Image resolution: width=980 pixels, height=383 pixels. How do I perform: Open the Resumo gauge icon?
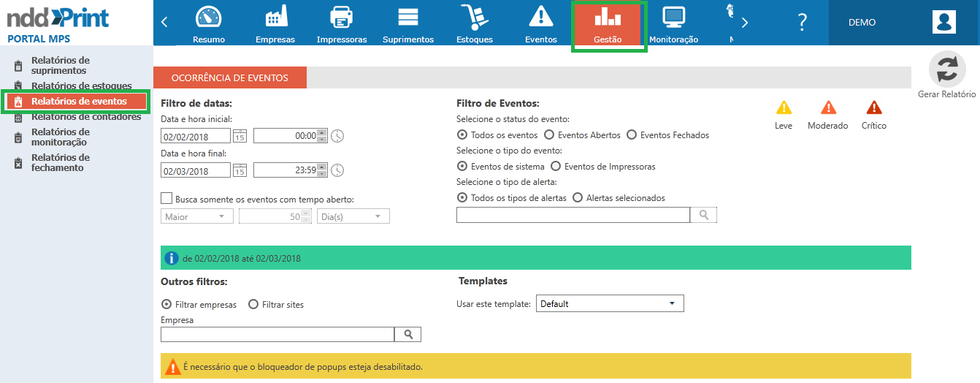(x=209, y=17)
